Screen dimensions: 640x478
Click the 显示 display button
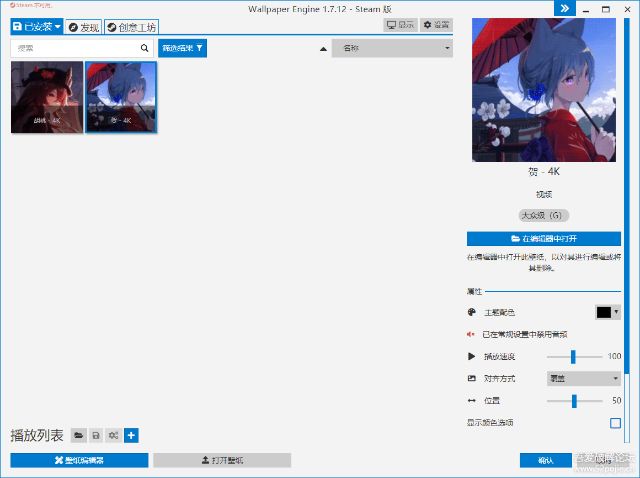pos(401,25)
